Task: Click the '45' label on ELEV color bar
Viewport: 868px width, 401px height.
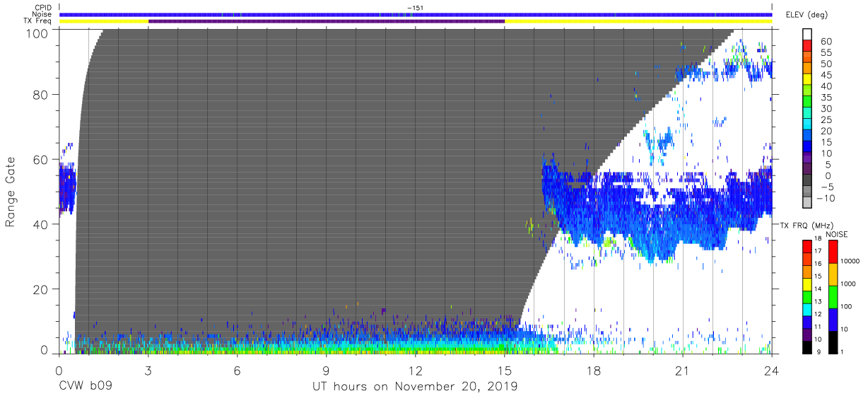Action: tap(826, 76)
